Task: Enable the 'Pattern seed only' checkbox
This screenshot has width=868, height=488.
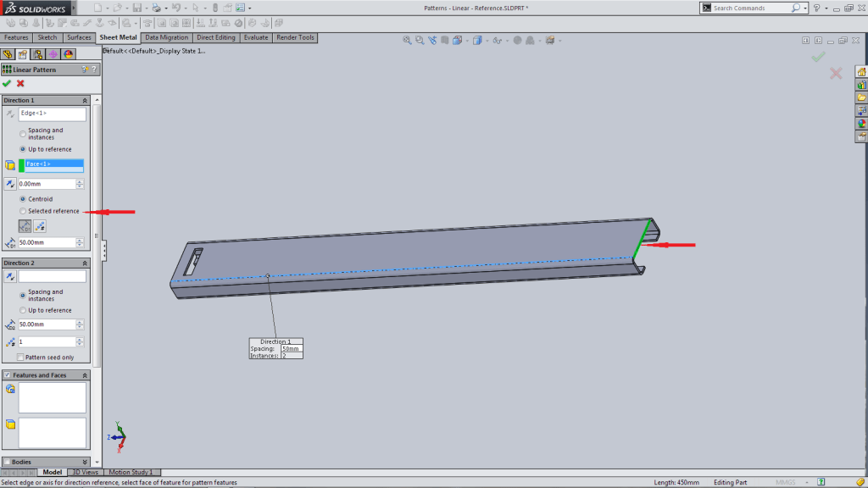Action: [x=20, y=358]
